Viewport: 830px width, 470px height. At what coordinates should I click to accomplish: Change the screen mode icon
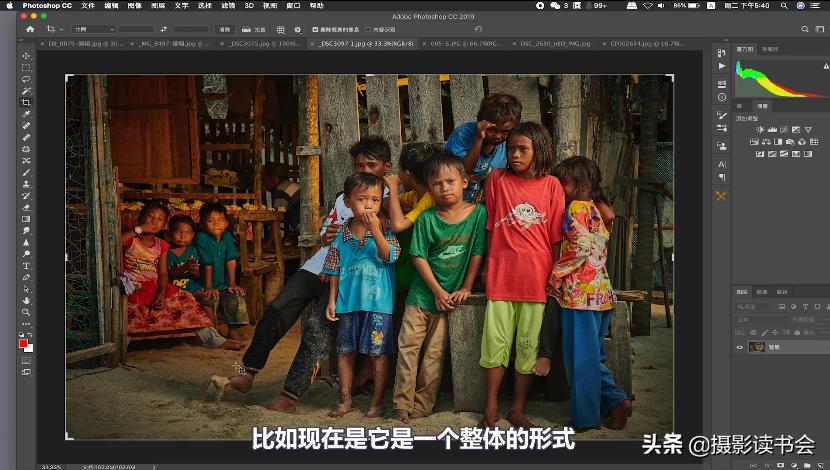[26, 372]
